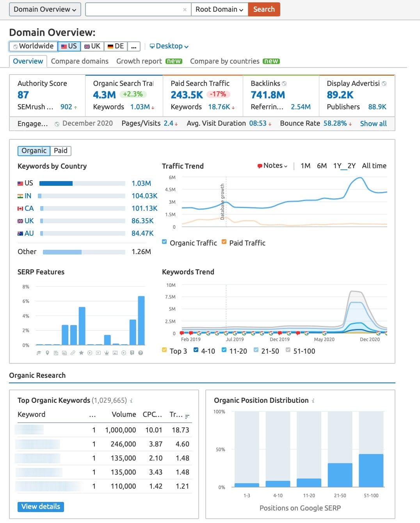
Task: Expand the Root Domain selector
Action: pyautogui.click(x=219, y=9)
